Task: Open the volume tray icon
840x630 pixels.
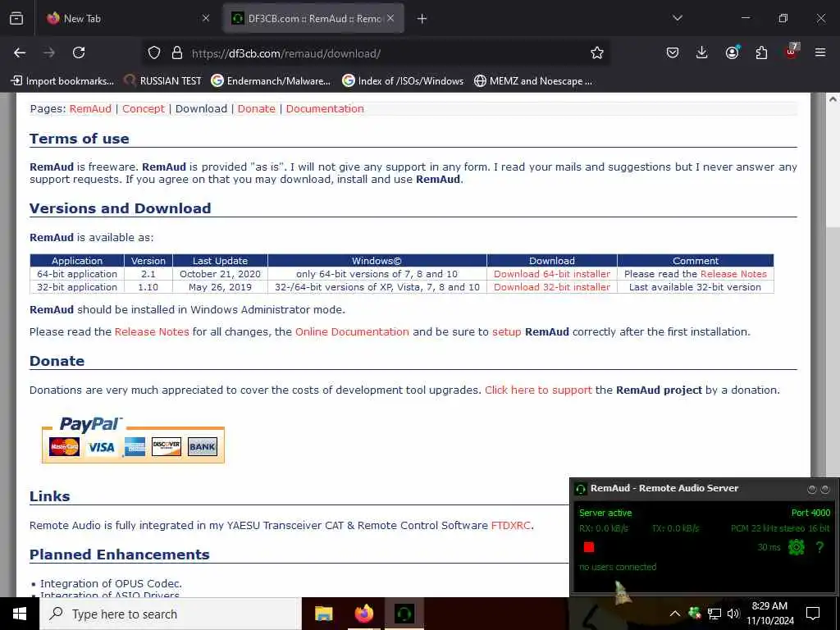Action: pyautogui.click(x=733, y=614)
